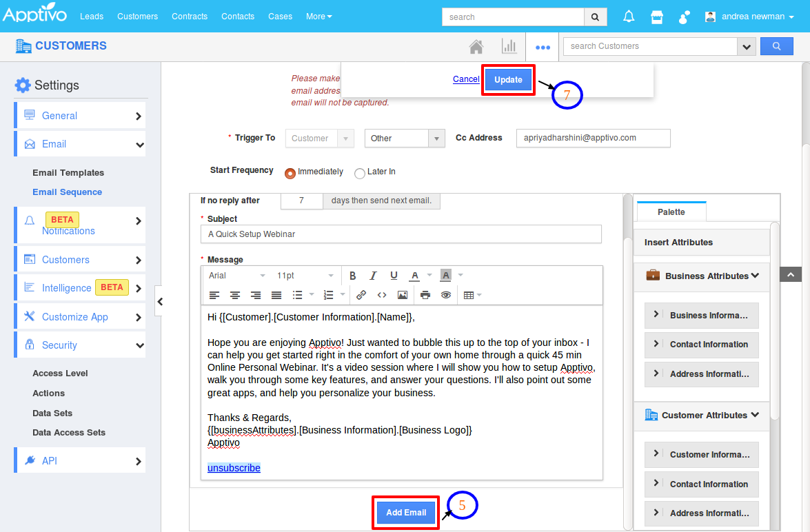Expand General settings section
810x532 pixels.
click(x=80, y=116)
